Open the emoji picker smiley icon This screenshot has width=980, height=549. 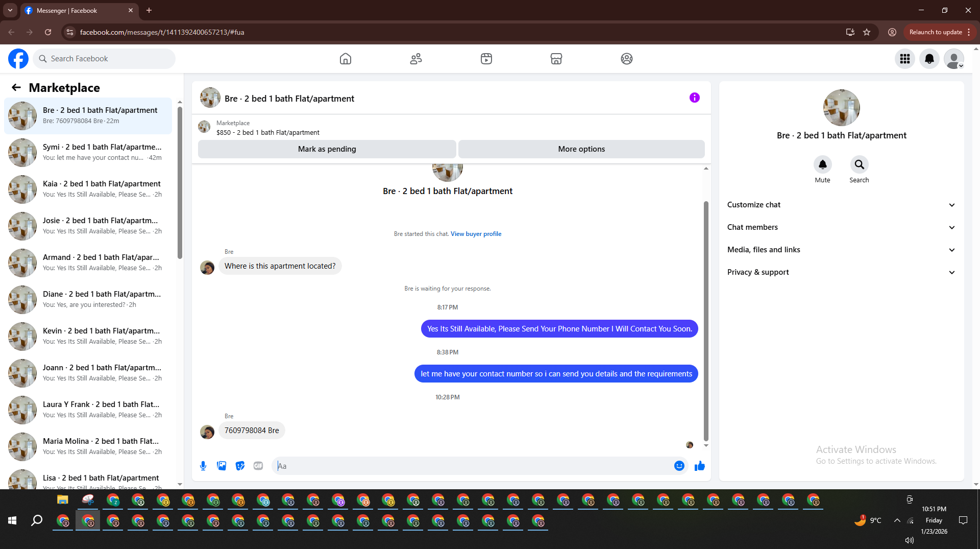(679, 466)
